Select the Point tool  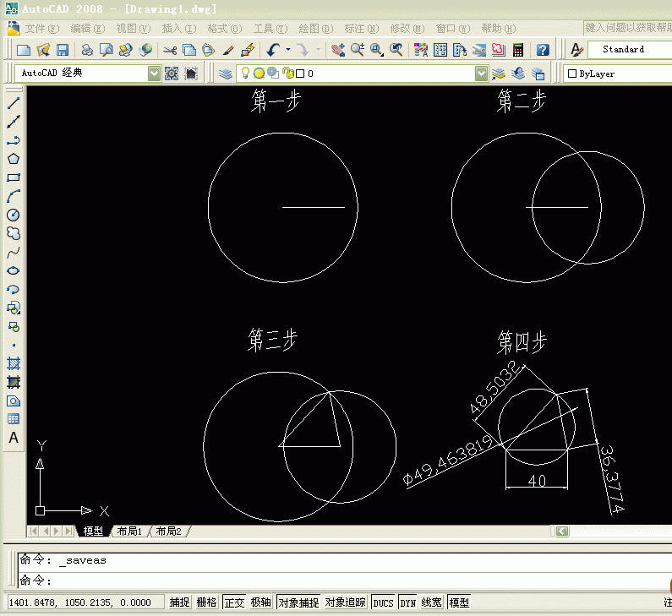click(14, 346)
